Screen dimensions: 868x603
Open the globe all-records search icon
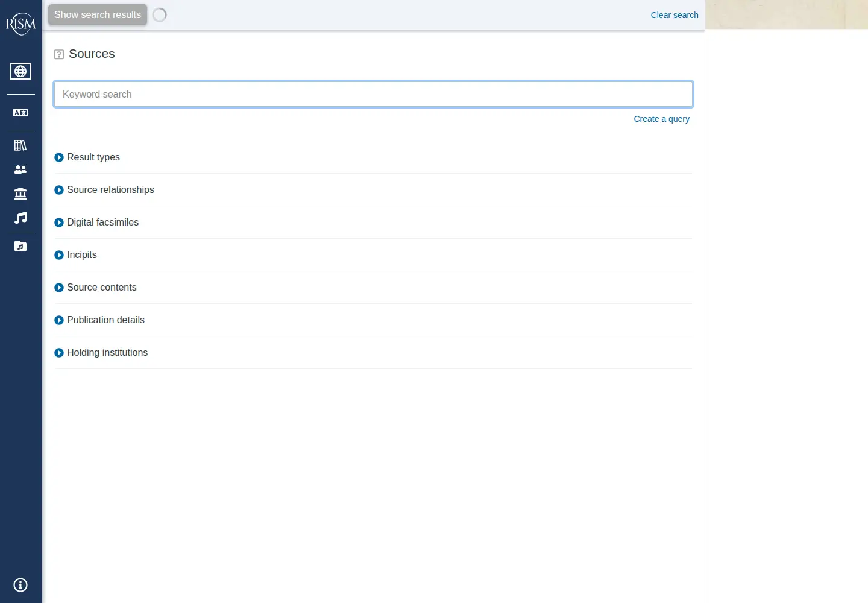pos(20,71)
